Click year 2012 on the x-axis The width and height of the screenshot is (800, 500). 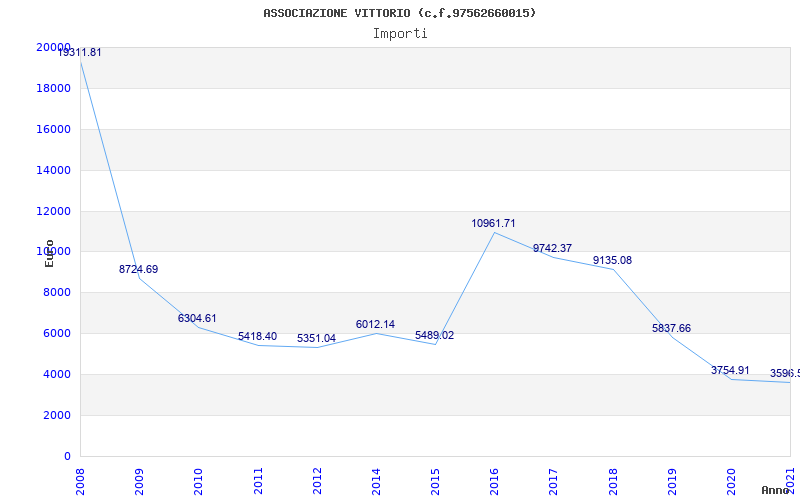click(317, 482)
